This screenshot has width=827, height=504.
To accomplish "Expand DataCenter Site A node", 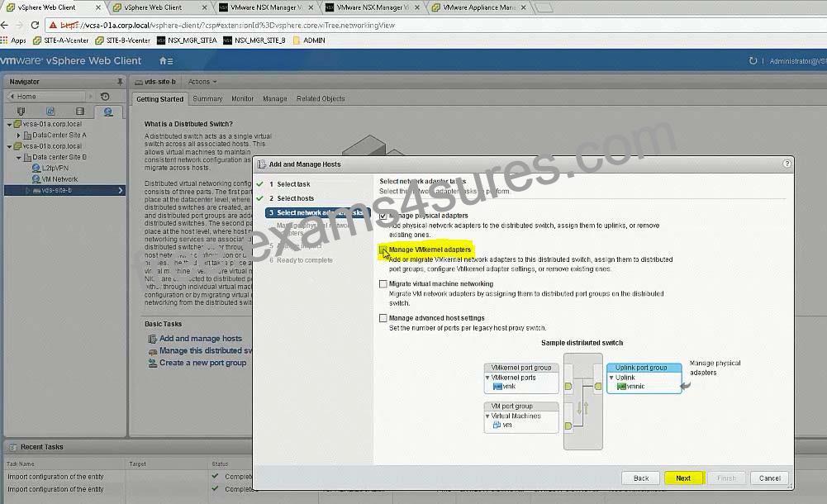I will click(x=18, y=136).
